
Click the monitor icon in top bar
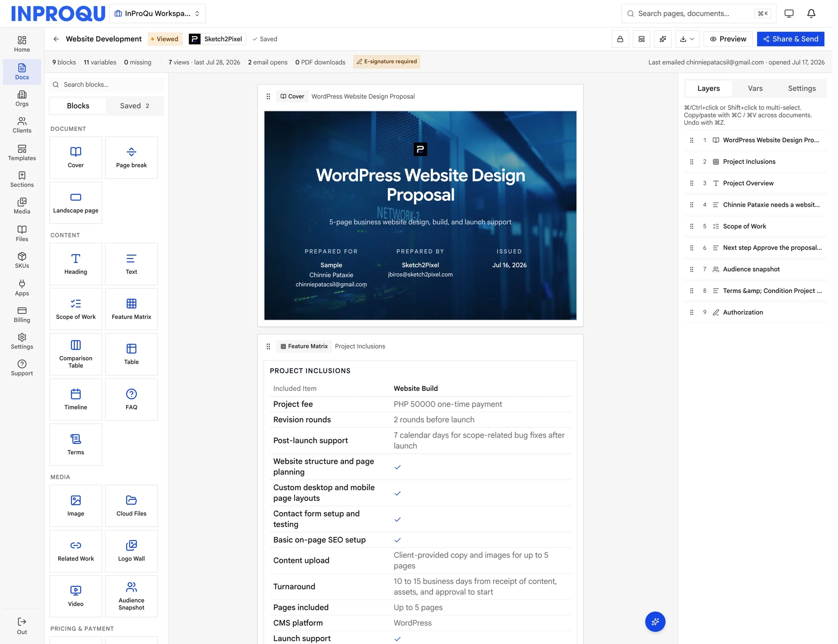point(789,14)
